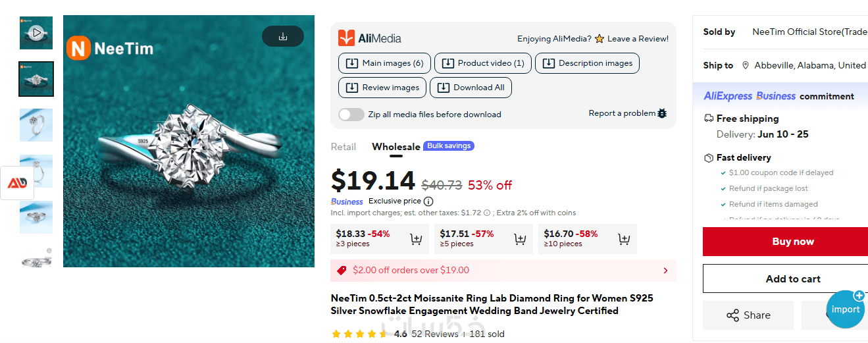Image resolution: width=868 pixels, height=343 pixels.
Task: Click the AliMedia logo icon
Action: [346, 38]
